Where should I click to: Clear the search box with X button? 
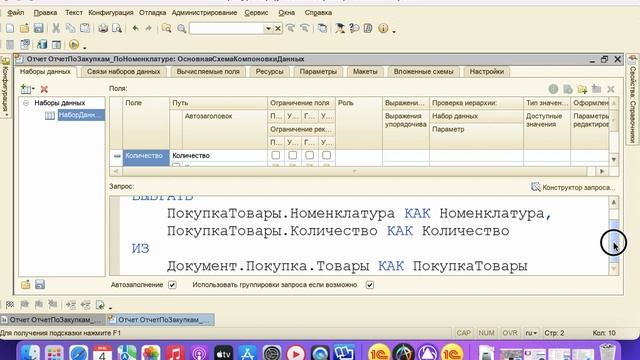point(278,29)
